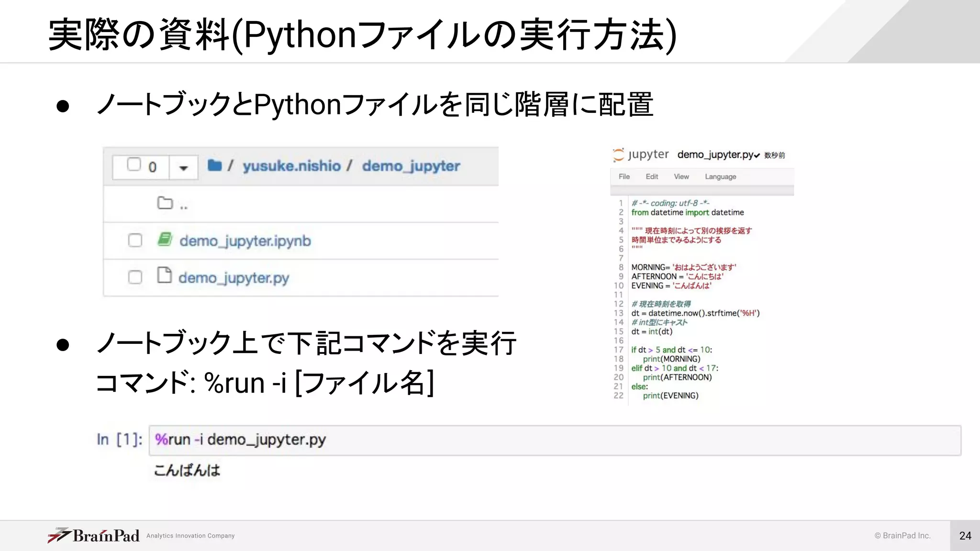Image resolution: width=980 pixels, height=551 pixels.
Task: Go to yusuke.nishio breadcrumb link
Action: coord(291,166)
